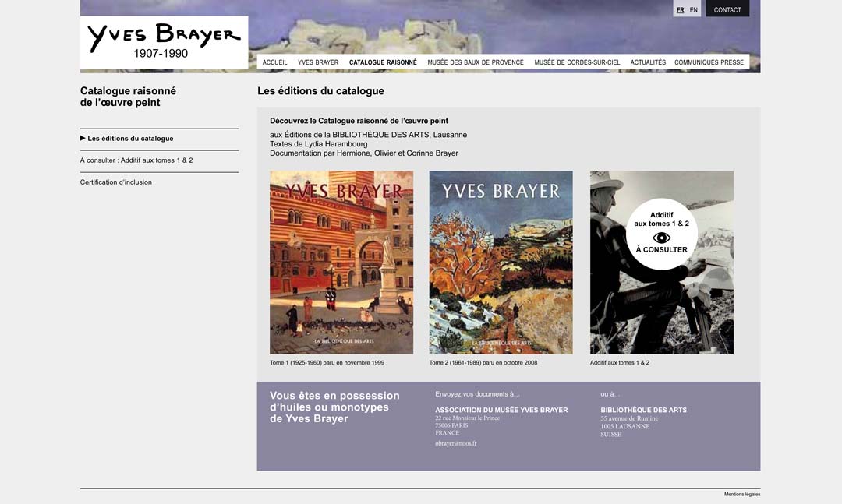This screenshot has width=842, height=504.
Task: Click the Tome 1 book cover
Action: tap(341, 263)
